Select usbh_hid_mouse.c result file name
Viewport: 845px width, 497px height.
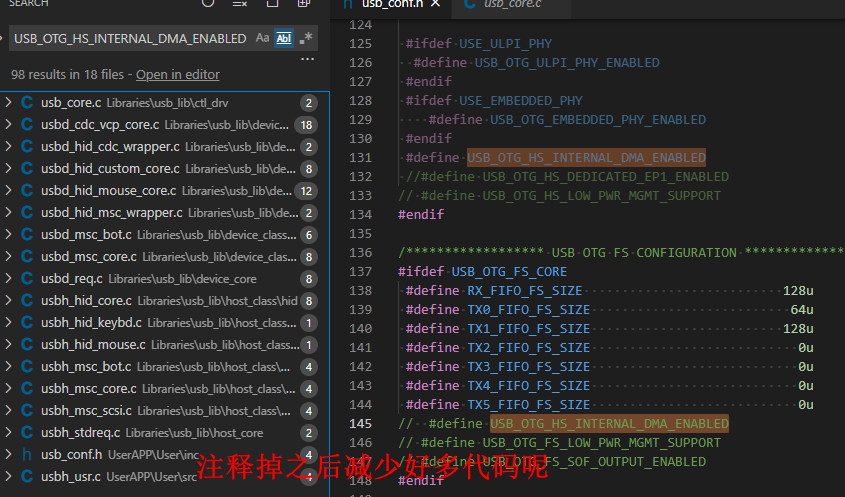click(x=93, y=345)
